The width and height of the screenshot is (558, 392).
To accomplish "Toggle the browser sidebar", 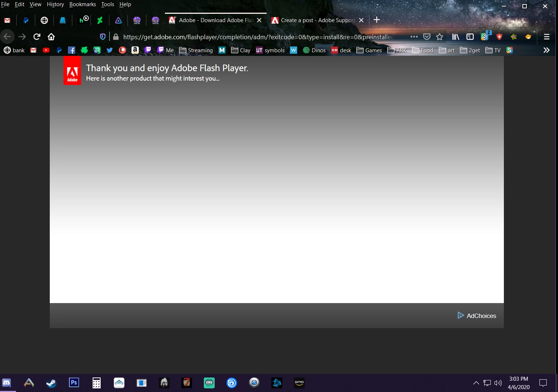I will pyautogui.click(x=470, y=37).
